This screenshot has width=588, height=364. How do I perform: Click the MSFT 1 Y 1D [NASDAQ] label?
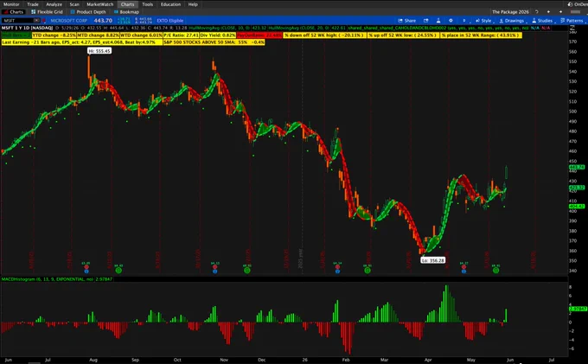coord(27,29)
